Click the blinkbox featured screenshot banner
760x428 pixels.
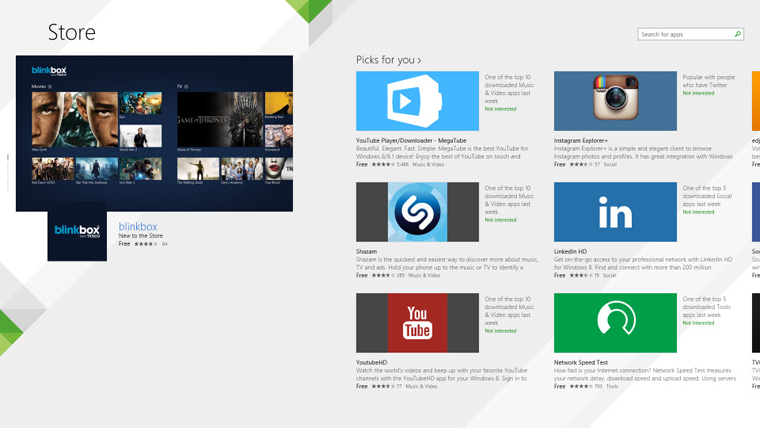pyautogui.click(x=154, y=133)
